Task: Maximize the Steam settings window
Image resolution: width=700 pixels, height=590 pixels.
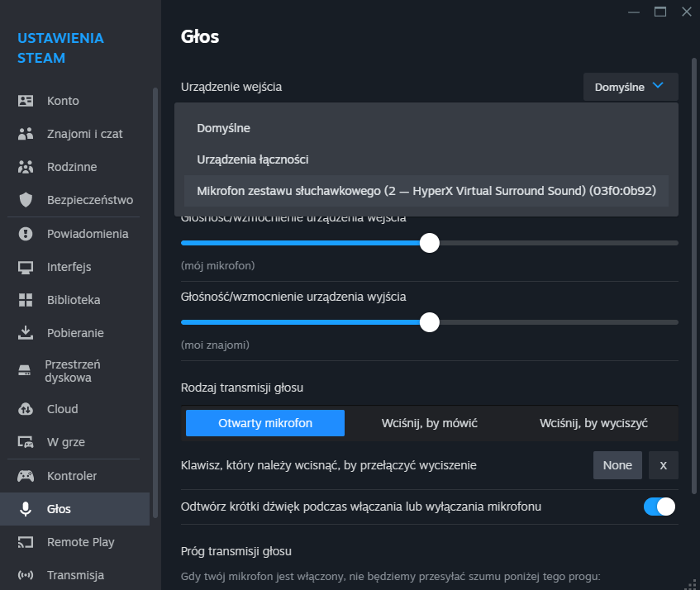Action: point(660,12)
